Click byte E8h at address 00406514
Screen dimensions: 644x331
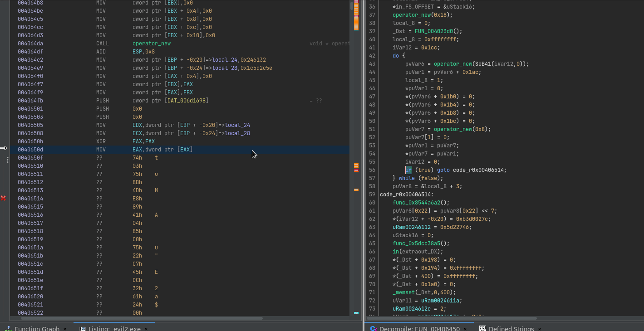(137, 199)
